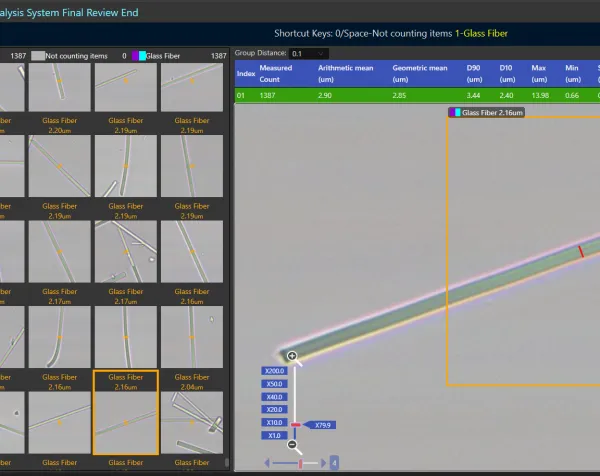Image resolution: width=600 pixels, height=476 pixels.
Task: Click the red measurement line on the fiber
Action: click(x=581, y=252)
